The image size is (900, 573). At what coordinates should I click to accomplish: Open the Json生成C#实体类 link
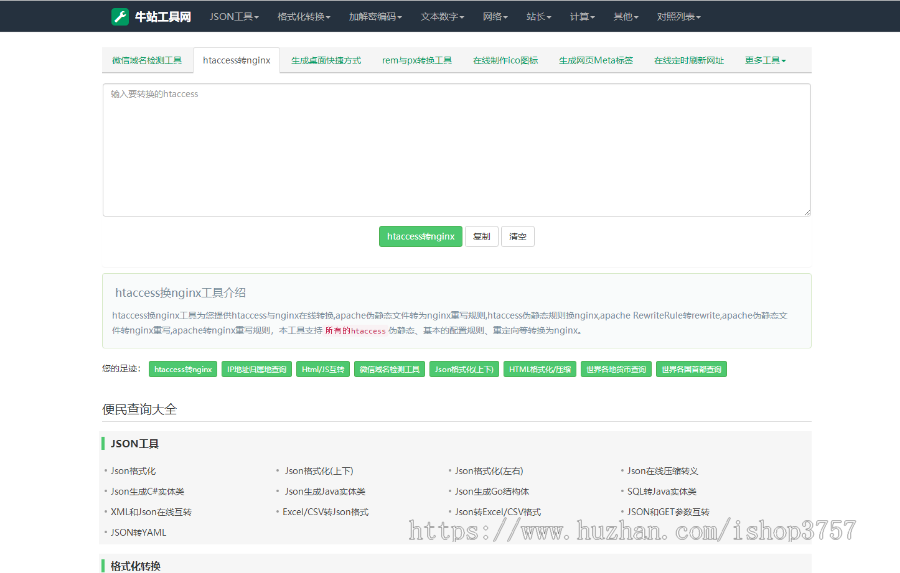click(x=148, y=491)
